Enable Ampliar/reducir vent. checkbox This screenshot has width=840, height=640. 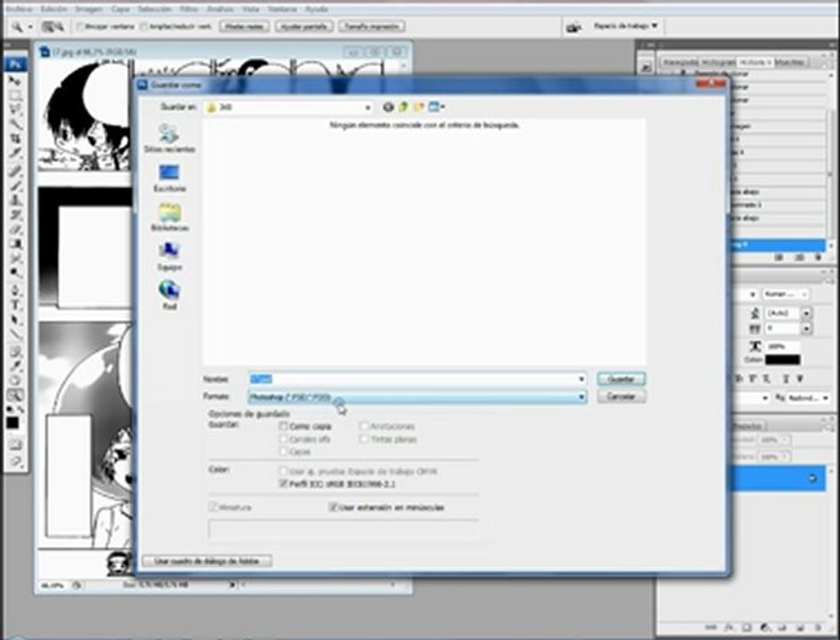[144, 27]
